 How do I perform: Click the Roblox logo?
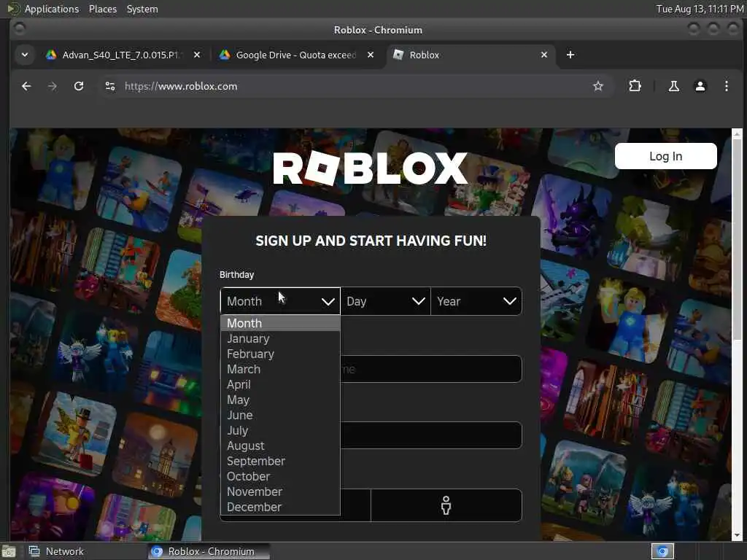(370, 168)
